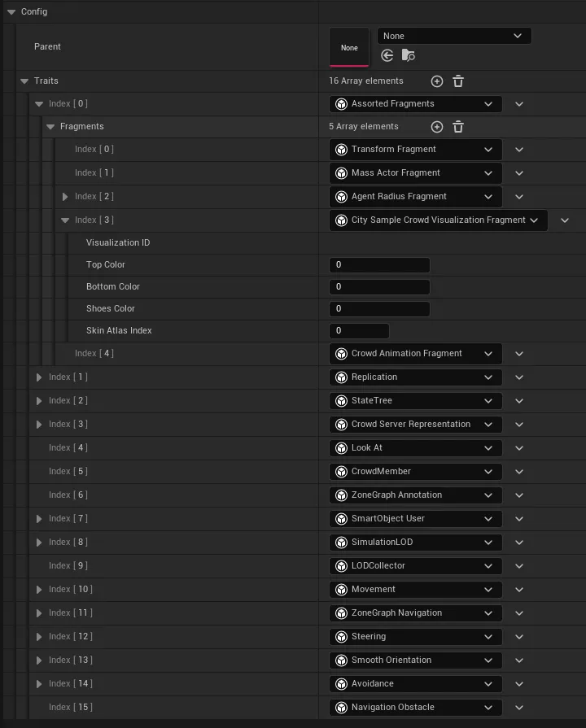
Task: Edit the Top Color value field
Action: click(x=378, y=264)
